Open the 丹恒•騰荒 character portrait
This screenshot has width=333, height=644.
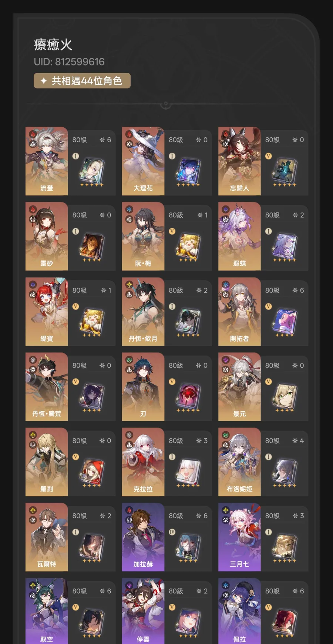[47, 387]
